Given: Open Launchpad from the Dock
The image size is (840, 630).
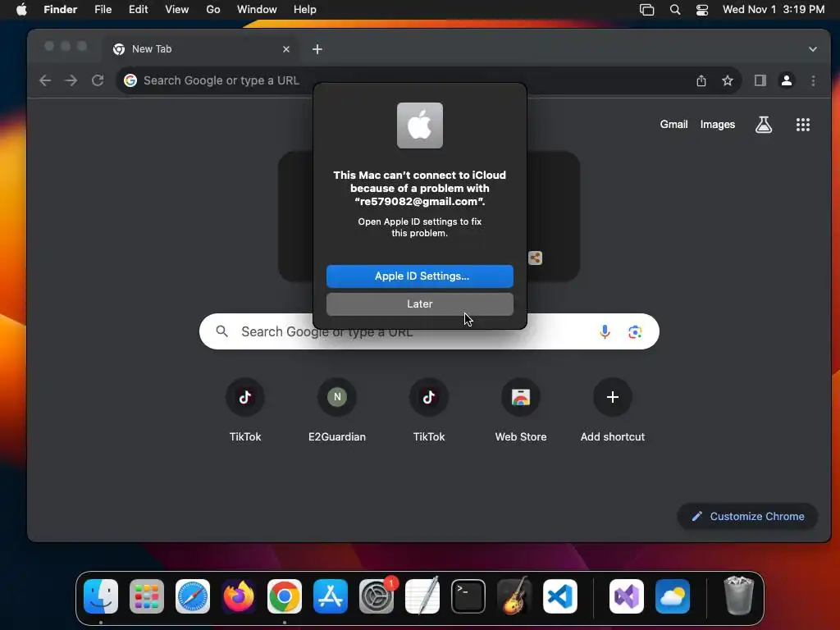Looking at the screenshot, I should coord(147,596).
